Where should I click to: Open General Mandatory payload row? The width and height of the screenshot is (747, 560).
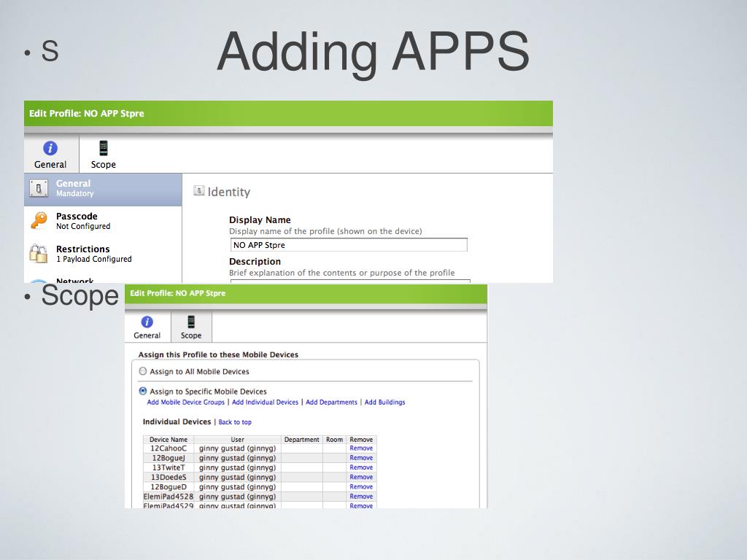pos(103,190)
